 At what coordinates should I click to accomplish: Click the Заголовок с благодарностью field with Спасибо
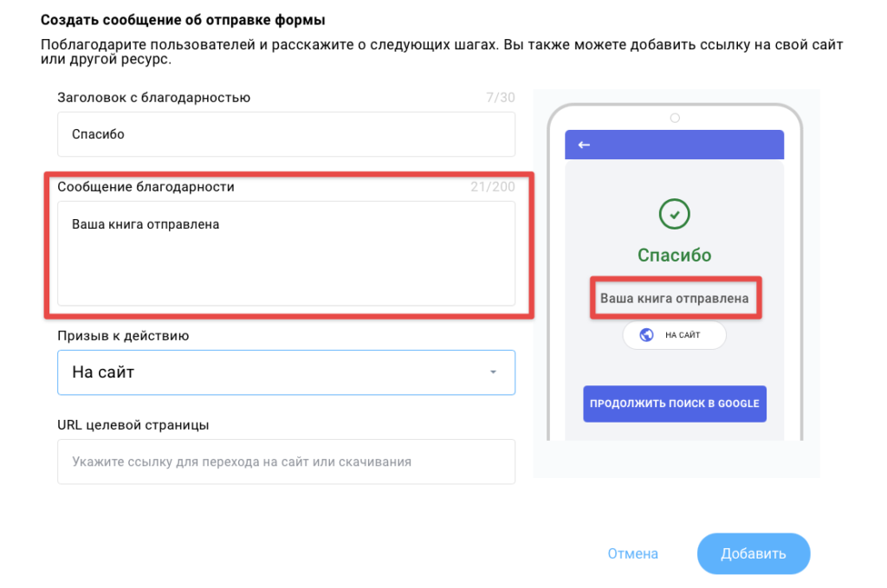pyautogui.click(x=286, y=134)
